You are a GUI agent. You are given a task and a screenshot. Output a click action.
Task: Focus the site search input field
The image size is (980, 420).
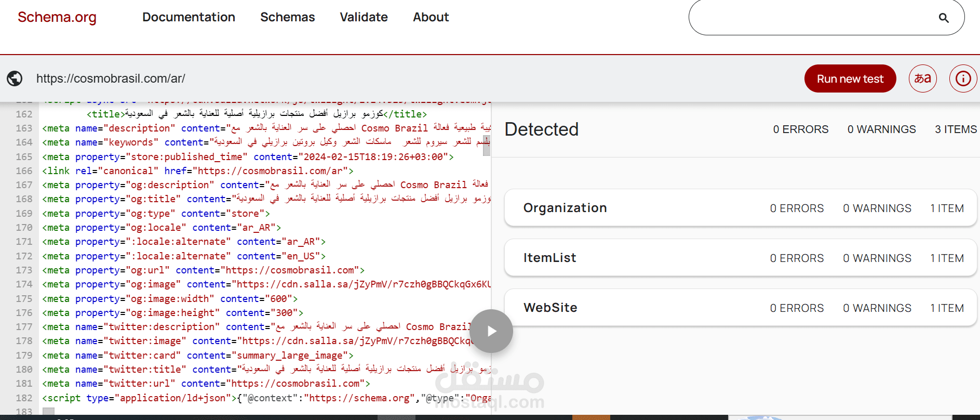(x=810, y=18)
